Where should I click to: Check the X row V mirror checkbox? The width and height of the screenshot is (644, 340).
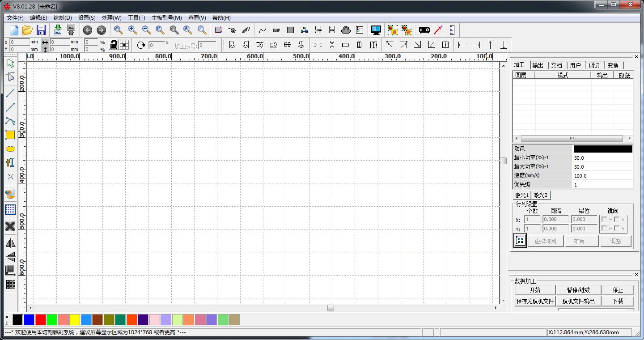tap(617, 219)
